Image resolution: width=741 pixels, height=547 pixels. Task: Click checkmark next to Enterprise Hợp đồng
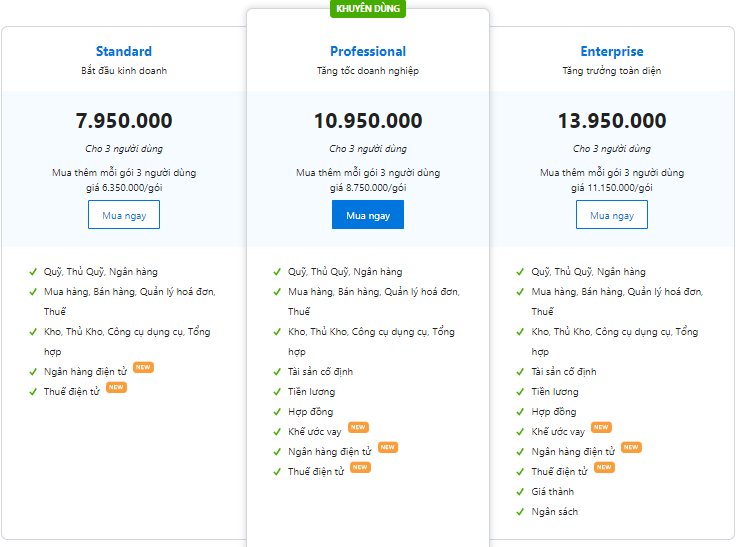click(520, 412)
